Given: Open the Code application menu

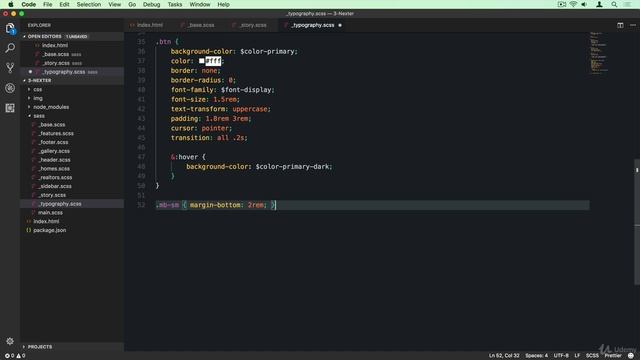Looking at the screenshot, I should (x=29, y=4).
